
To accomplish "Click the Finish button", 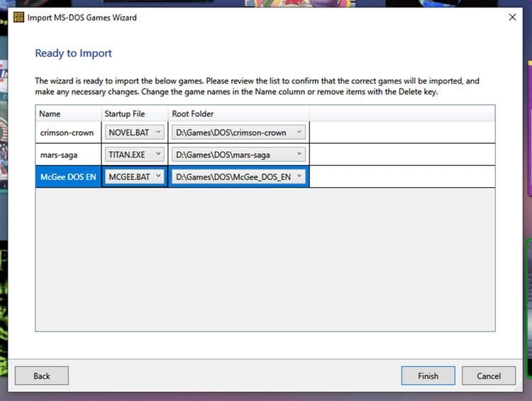I will pos(428,375).
